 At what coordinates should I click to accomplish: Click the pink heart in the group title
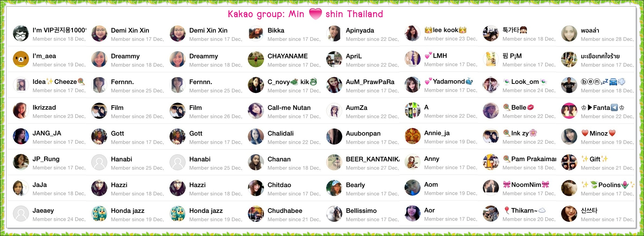tap(315, 14)
